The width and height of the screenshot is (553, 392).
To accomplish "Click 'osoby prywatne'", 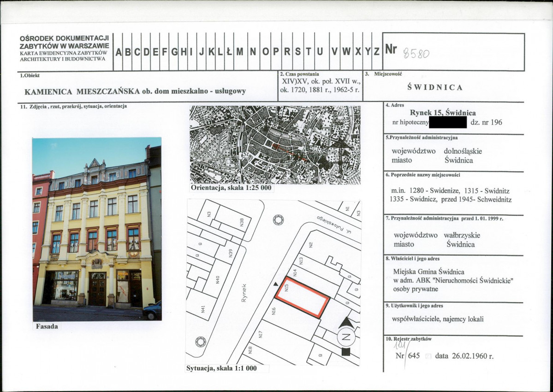I will 416,289.
